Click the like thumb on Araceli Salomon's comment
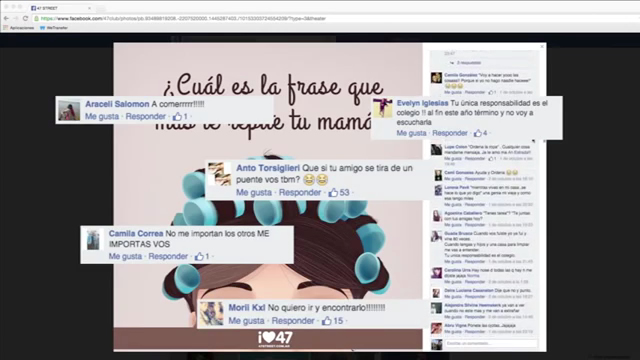Screen dimensions: 640x360 177,116
